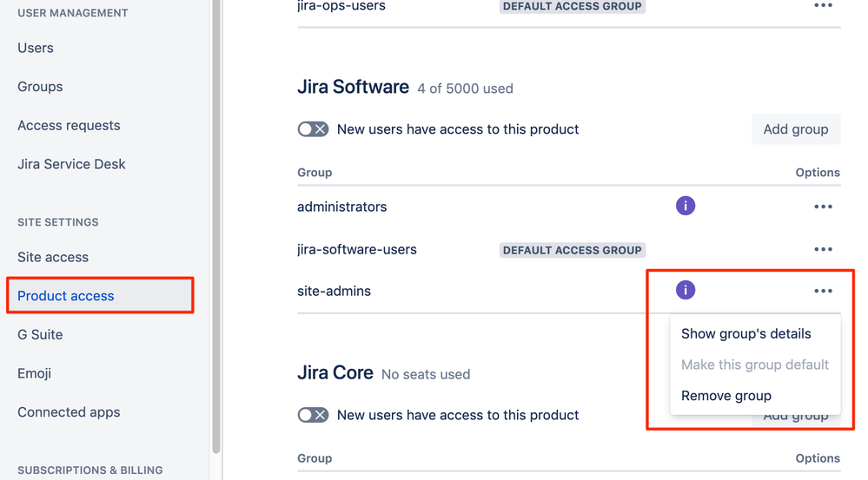Select Product access in the sidebar
Screen dimensions: 868x480
[x=100, y=296]
